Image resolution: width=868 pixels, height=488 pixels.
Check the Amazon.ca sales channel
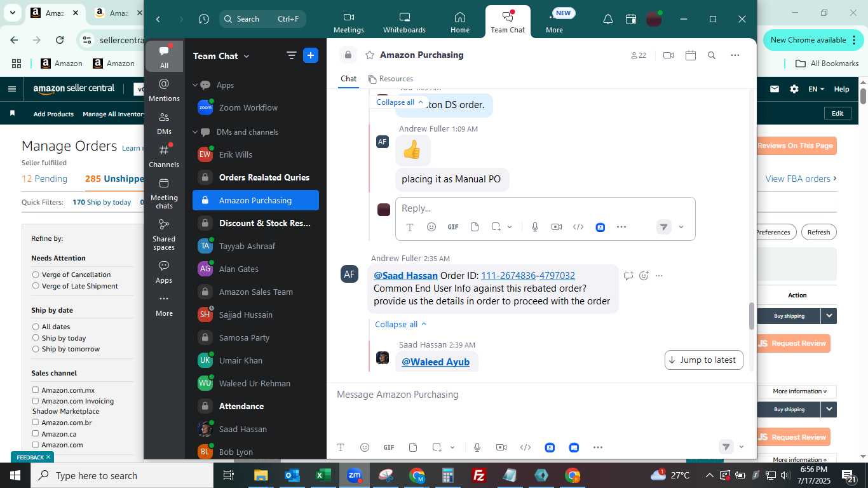coord(36,433)
